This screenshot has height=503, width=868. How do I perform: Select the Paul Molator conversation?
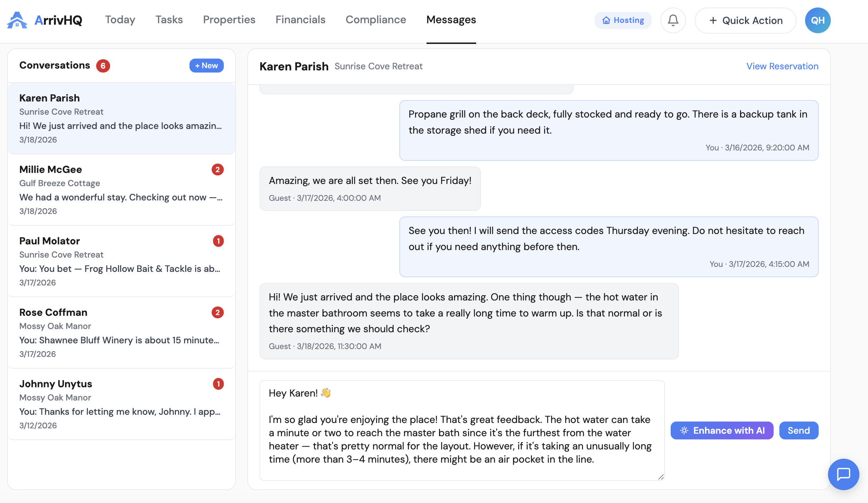tap(122, 261)
